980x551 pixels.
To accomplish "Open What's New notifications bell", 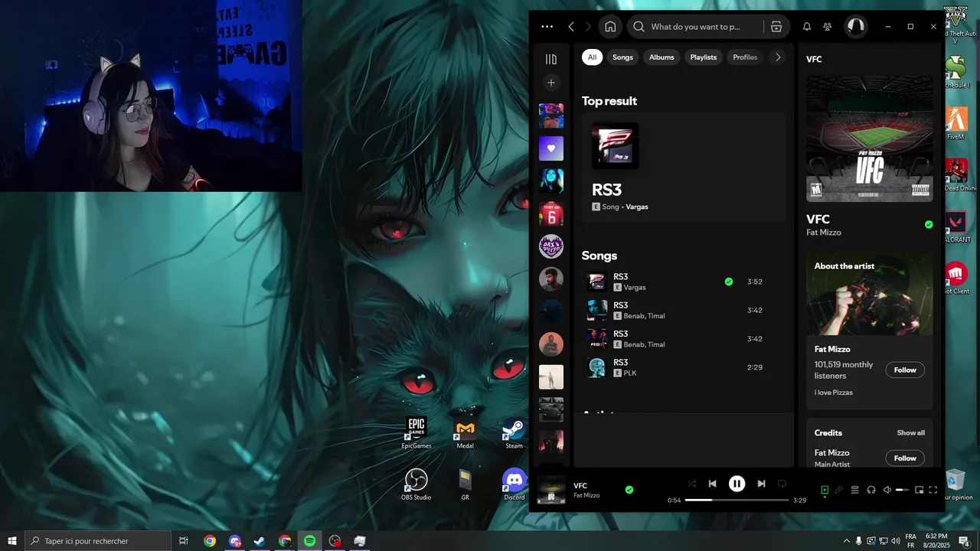I will 807,27.
